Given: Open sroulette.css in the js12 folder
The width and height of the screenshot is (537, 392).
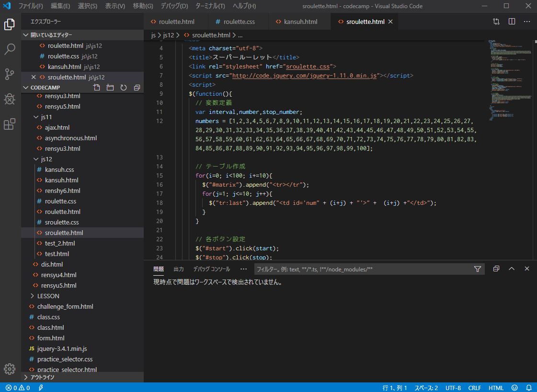Looking at the screenshot, I should 62,223.
